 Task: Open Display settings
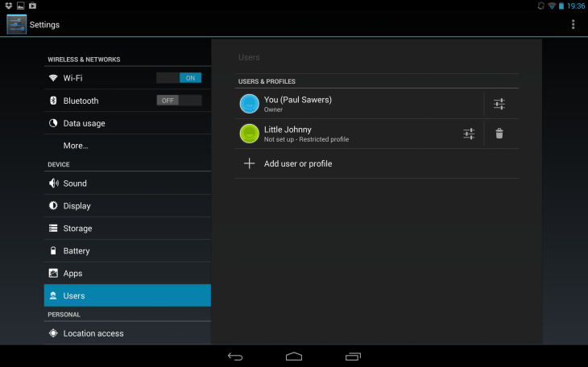coord(127,206)
